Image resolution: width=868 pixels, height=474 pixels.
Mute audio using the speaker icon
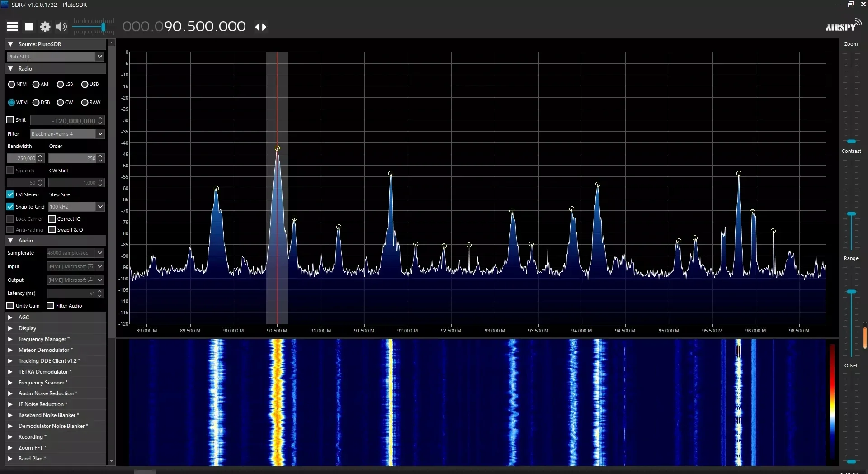pos(61,26)
